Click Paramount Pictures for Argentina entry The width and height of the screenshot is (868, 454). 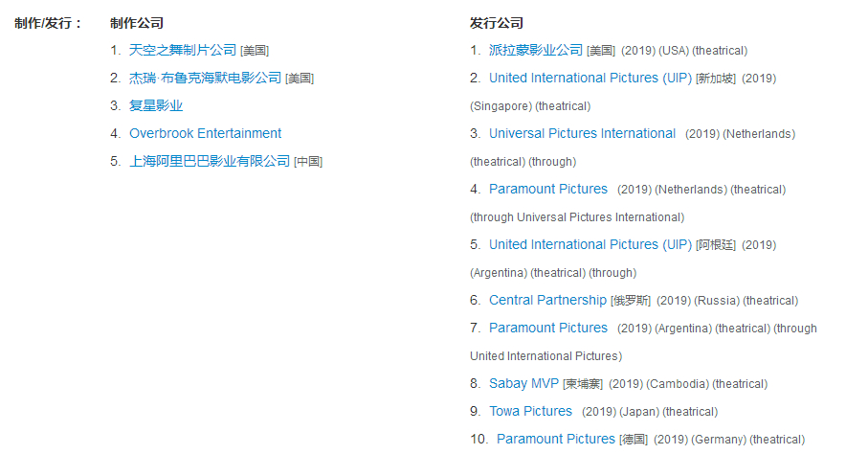pos(548,328)
